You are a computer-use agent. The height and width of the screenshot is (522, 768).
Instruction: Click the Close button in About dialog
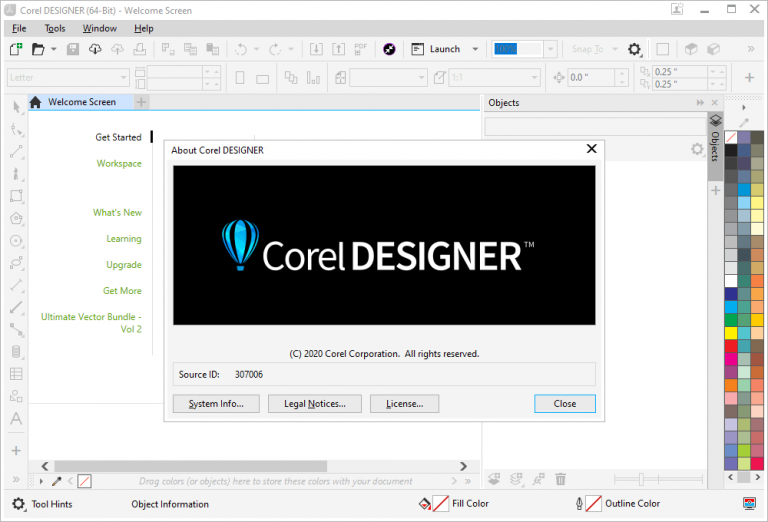pos(565,403)
